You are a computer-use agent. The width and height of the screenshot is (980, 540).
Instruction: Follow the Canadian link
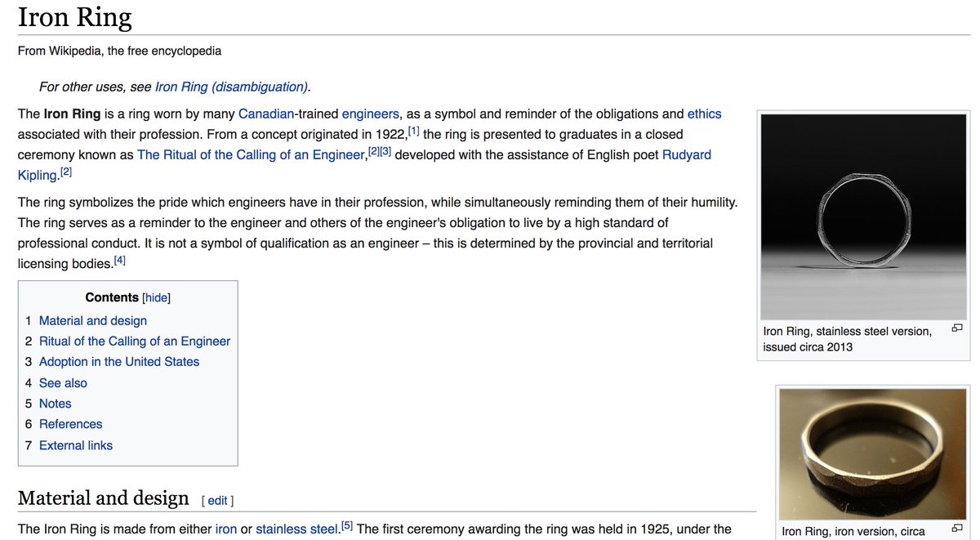click(265, 114)
